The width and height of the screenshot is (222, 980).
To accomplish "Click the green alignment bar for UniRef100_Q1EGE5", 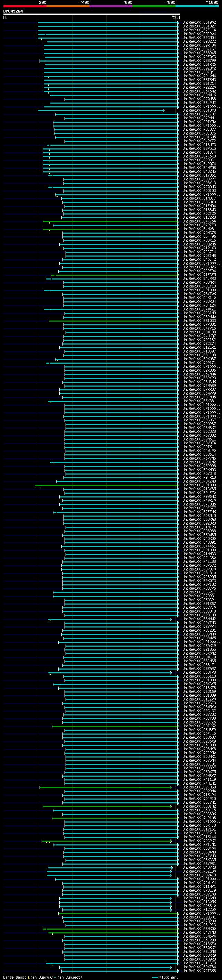I will click(115, 275).
